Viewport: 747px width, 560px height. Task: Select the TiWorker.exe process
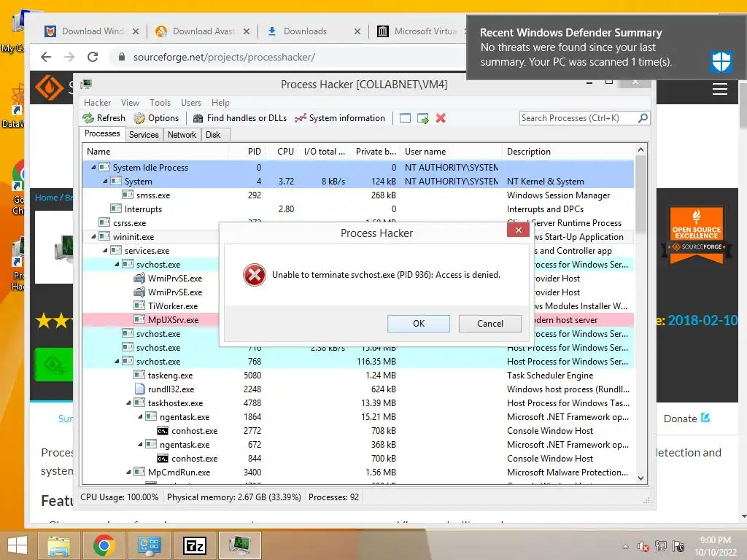[172, 306]
